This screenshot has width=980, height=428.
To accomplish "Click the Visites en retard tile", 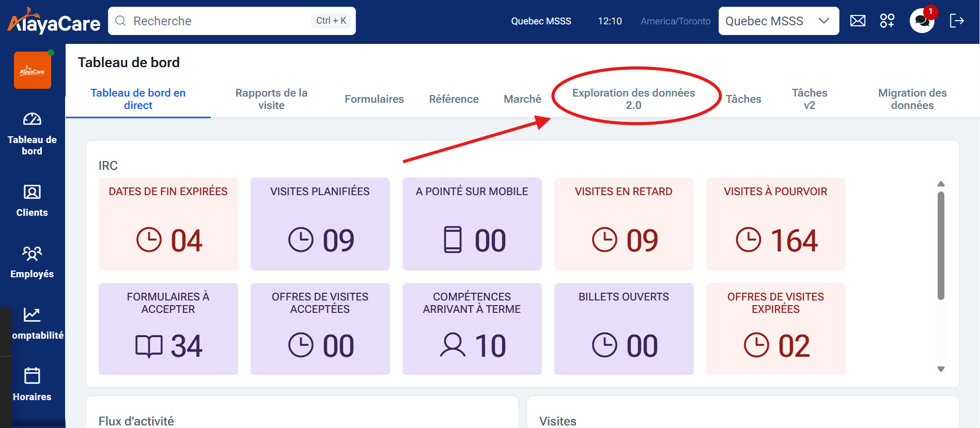I will (x=624, y=224).
